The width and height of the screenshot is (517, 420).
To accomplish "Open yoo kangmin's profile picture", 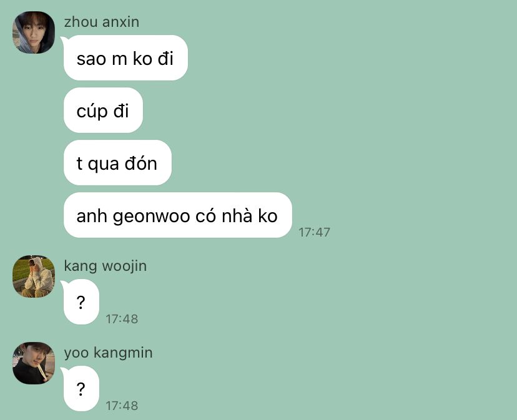I will (34, 363).
